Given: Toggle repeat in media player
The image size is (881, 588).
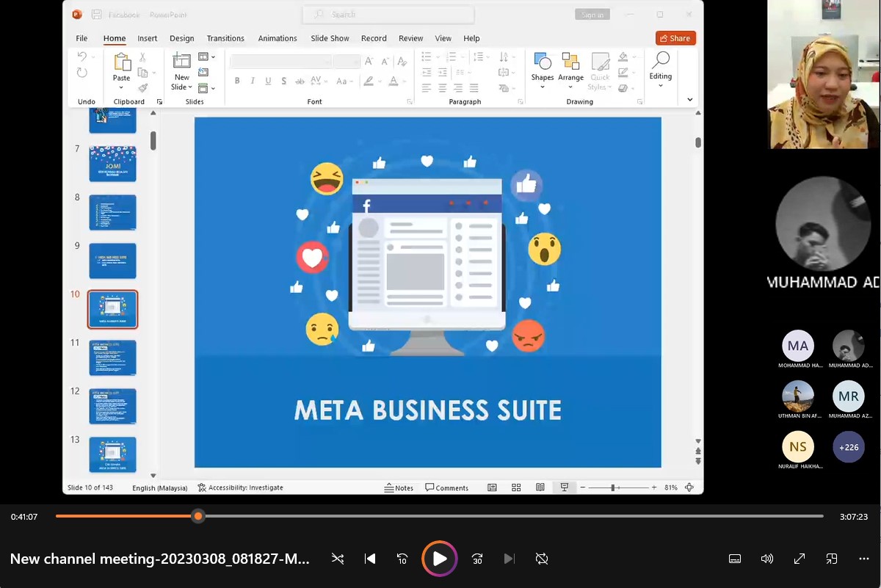Looking at the screenshot, I should (x=542, y=559).
